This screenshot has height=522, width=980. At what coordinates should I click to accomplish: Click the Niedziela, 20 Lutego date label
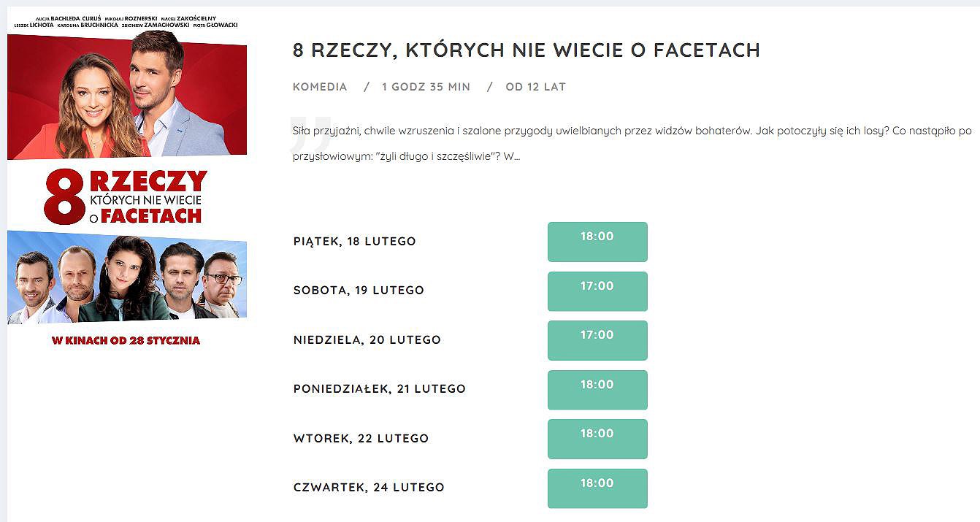[x=367, y=340]
